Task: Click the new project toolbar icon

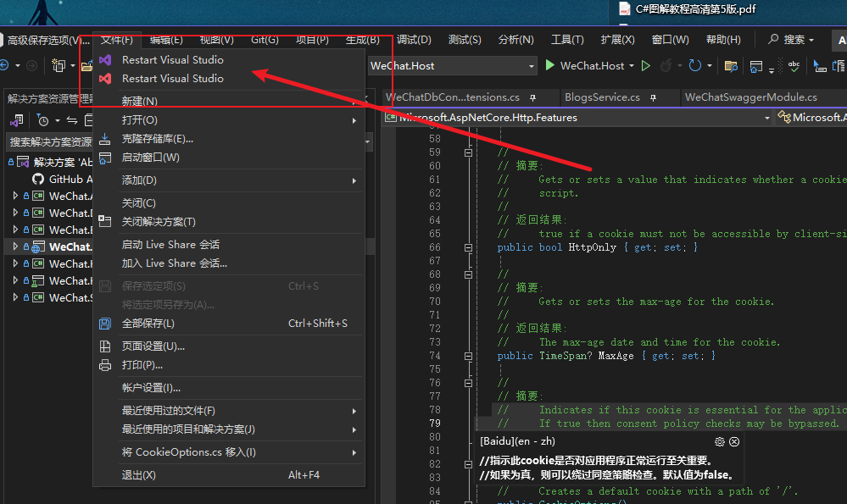Action: pos(58,66)
